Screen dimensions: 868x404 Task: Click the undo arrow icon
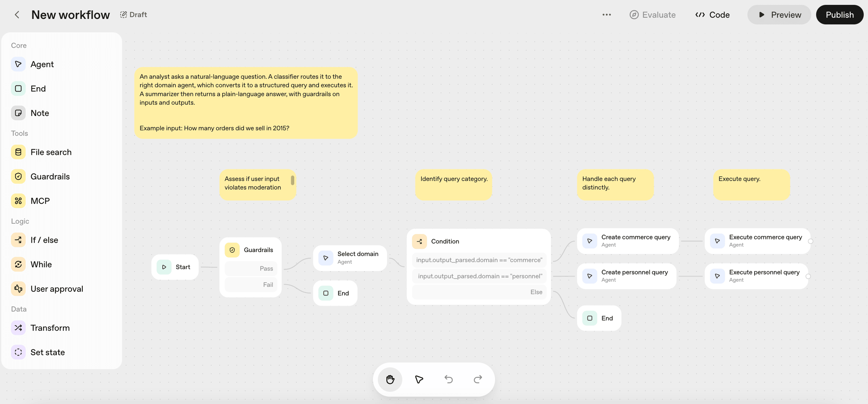point(448,379)
